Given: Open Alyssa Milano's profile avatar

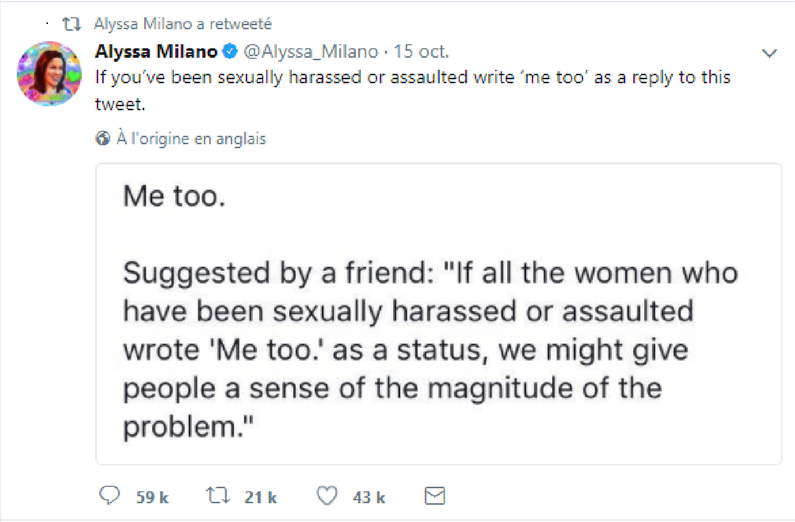Looking at the screenshot, I should click(x=49, y=73).
